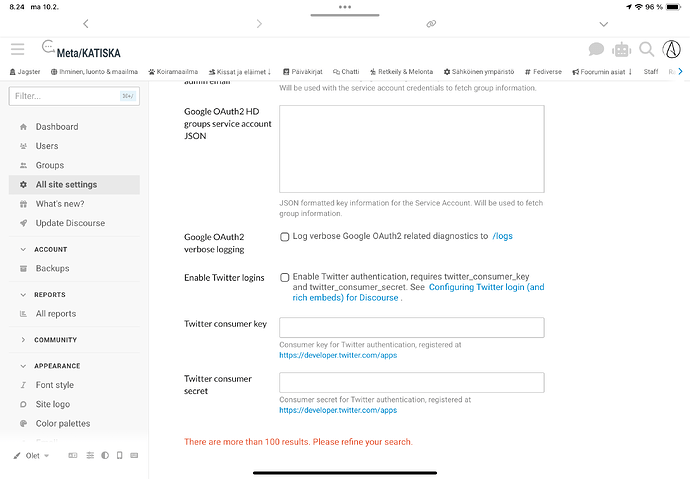Open the chat bubble icon in header
This screenshot has width=690, height=479.
point(596,49)
